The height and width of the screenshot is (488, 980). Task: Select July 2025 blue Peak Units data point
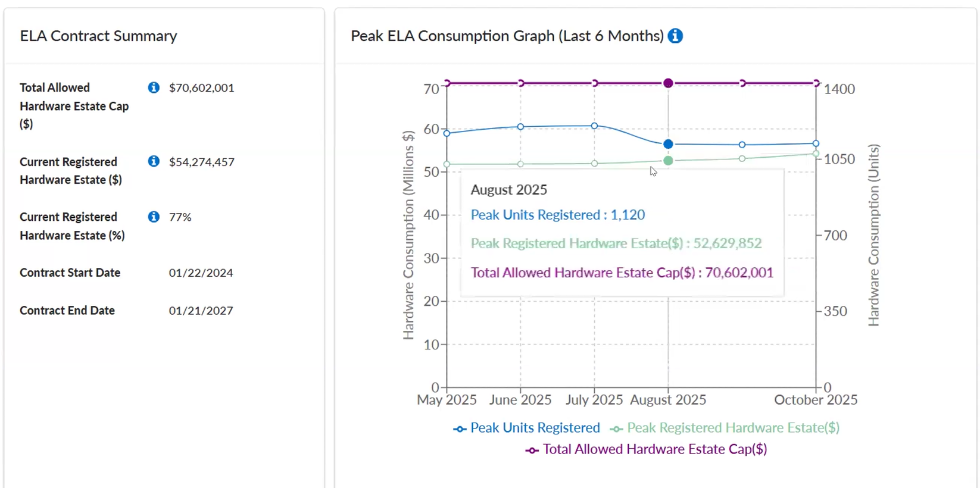click(x=594, y=126)
